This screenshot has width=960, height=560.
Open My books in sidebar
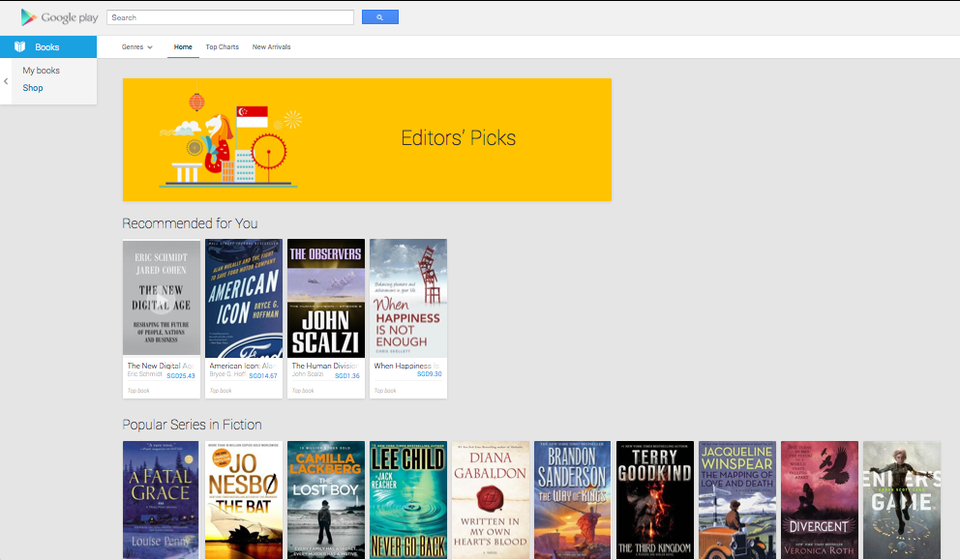(x=41, y=71)
